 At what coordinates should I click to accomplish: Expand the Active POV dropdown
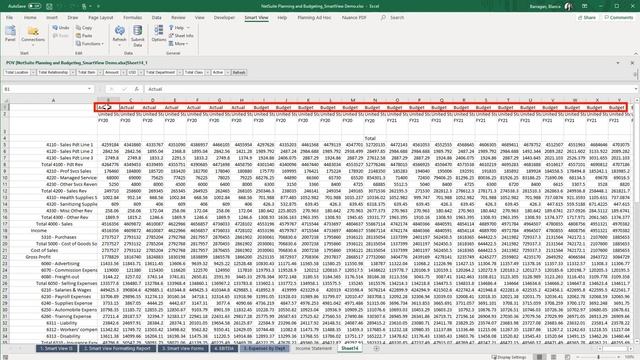pyautogui.click(x=228, y=72)
